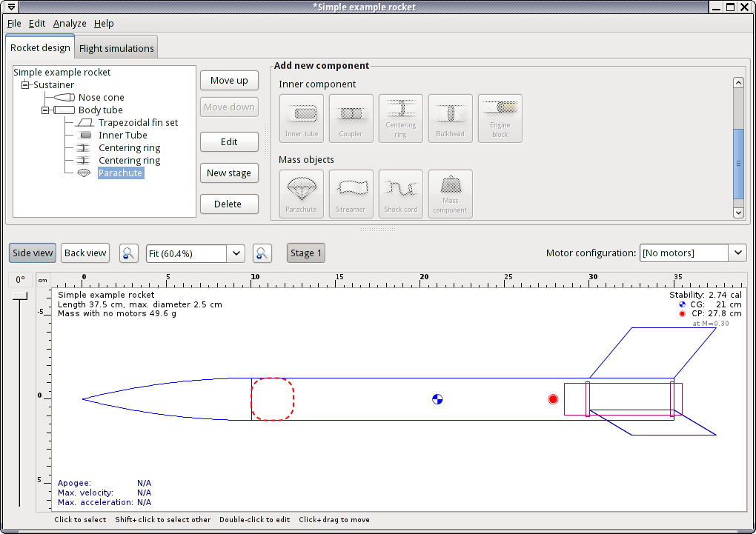Add a Mass component
Screen dimensions: 756x534
tap(450, 193)
